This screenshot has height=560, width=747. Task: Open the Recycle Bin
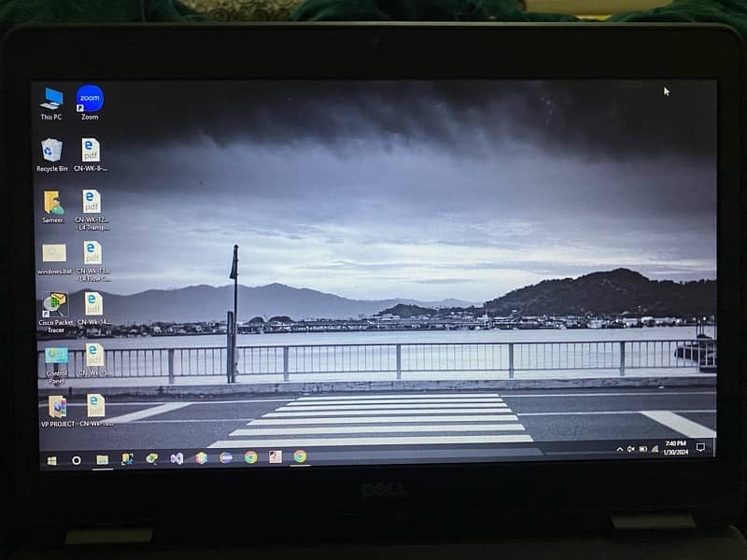point(52,155)
